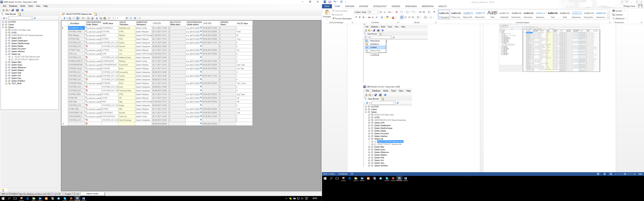Click Word's sort A-Z icon

[429, 12]
